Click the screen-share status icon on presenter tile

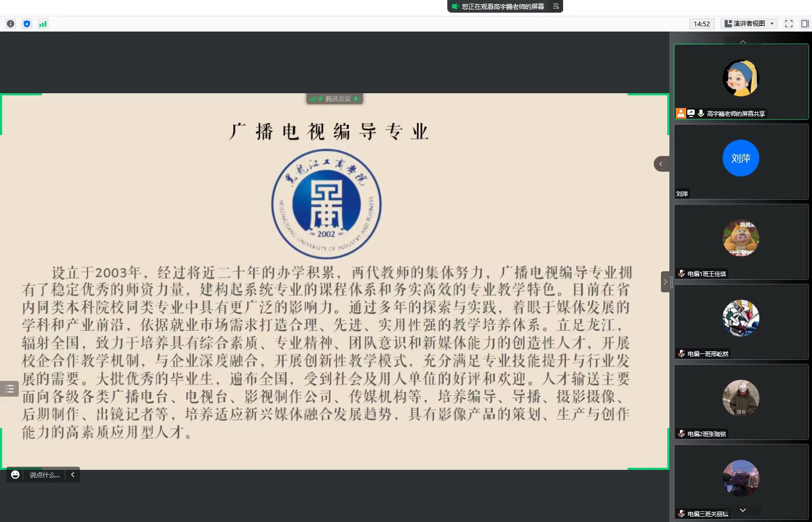point(691,113)
